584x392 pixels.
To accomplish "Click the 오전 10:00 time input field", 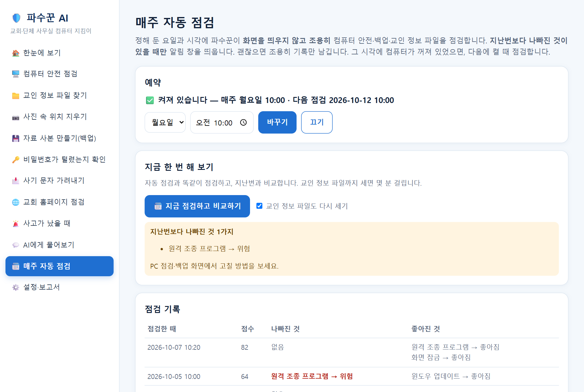I will tap(222, 122).
